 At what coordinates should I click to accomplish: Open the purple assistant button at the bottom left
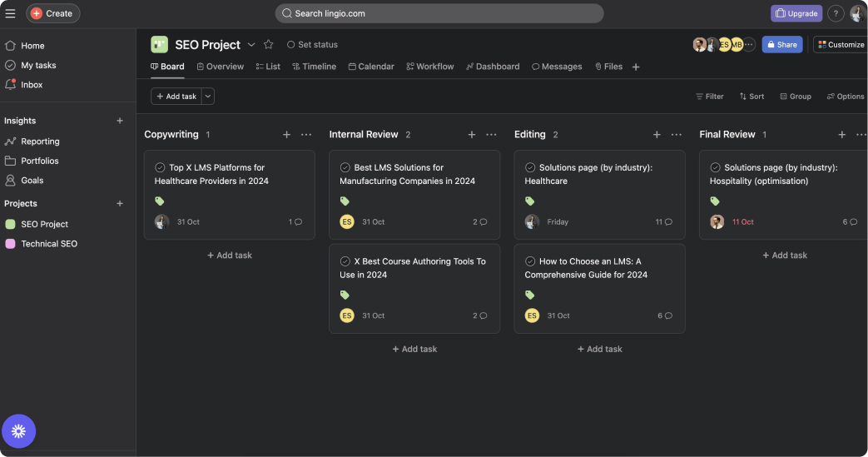click(x=19, y=431)
